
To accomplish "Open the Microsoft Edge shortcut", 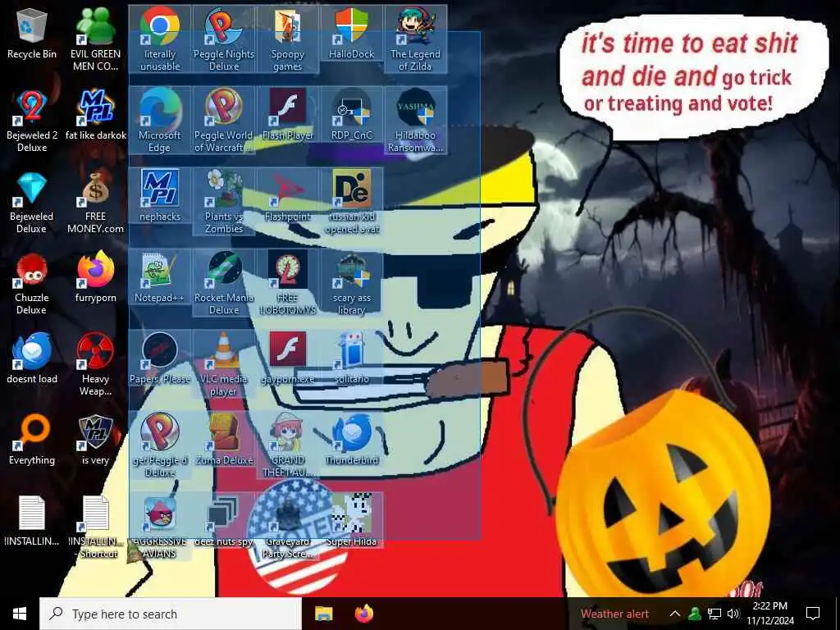I will 160,121.
